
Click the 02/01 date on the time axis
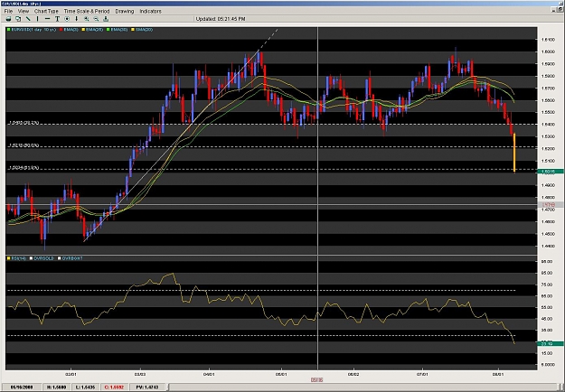pyautogui.click(x=71, y=374)
